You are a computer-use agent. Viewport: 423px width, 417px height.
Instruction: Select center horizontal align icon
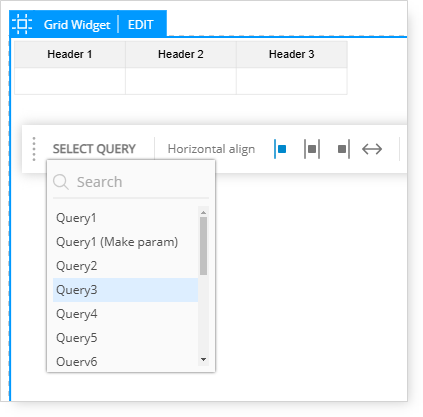(x=312, y=149)
